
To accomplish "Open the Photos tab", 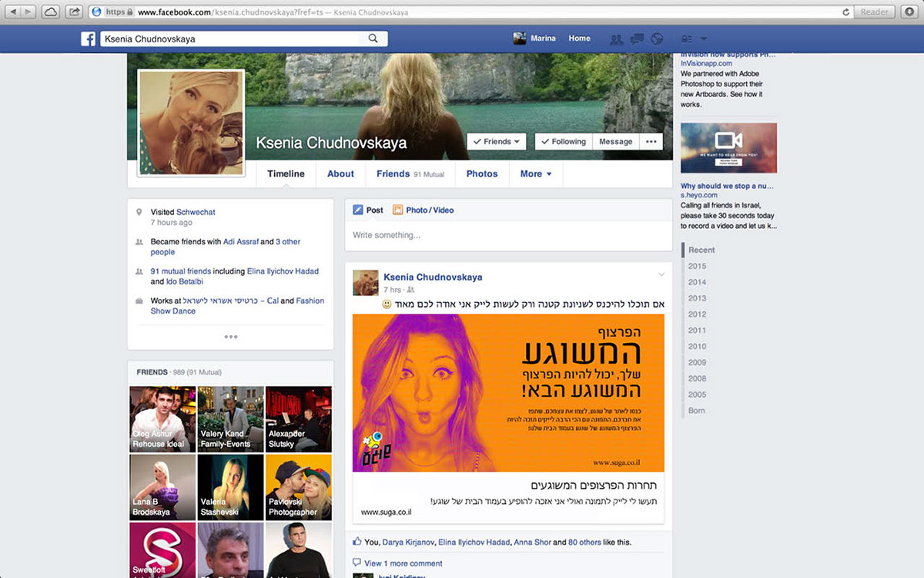I will 482,174.
